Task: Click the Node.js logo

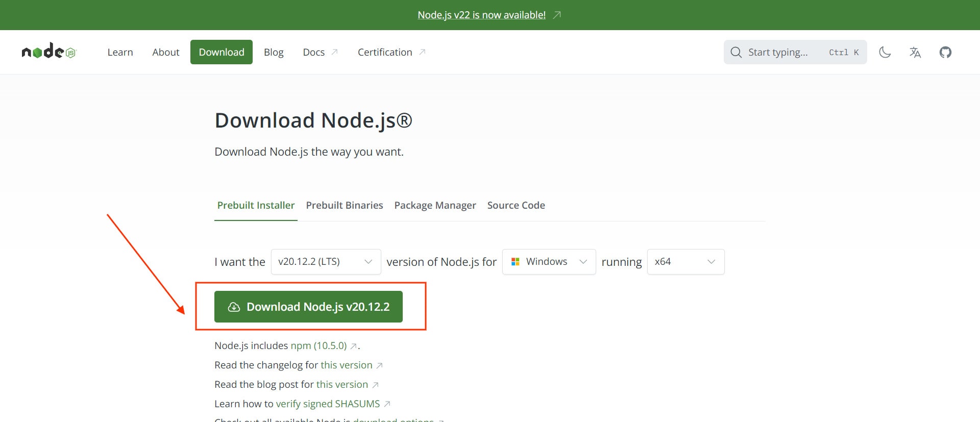Action: click(48, 52)
